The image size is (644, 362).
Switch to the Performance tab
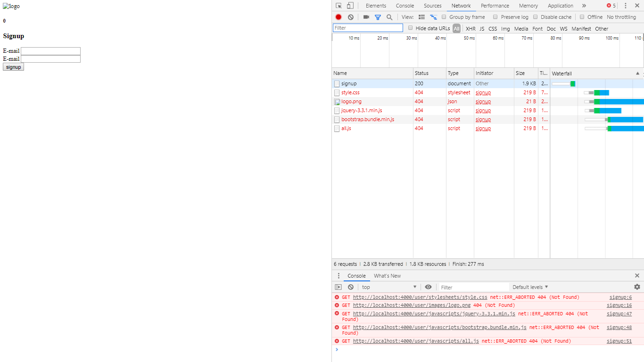[x=495, y=5]
